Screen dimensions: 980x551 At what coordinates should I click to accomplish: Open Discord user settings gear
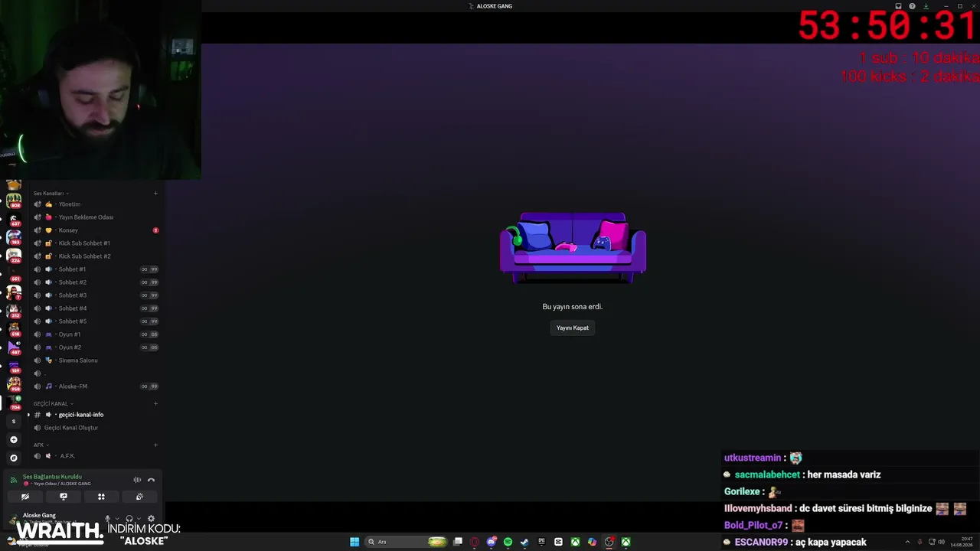pyautogui.click(x=151, y=519)
